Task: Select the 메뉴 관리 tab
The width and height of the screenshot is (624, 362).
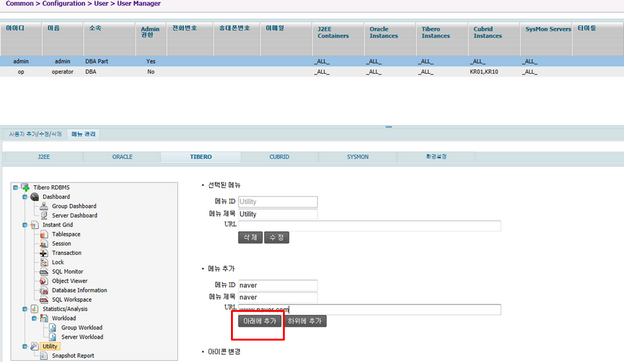Action: coord(83,134)
